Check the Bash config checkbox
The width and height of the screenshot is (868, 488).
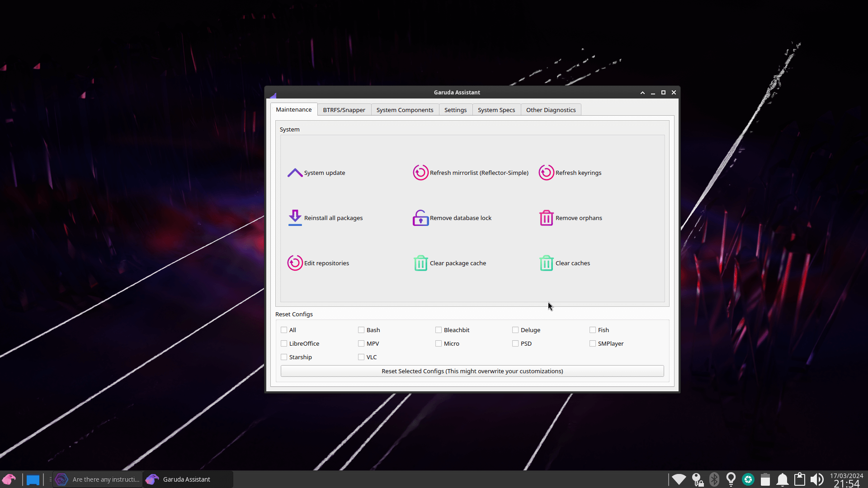point(361,330)
